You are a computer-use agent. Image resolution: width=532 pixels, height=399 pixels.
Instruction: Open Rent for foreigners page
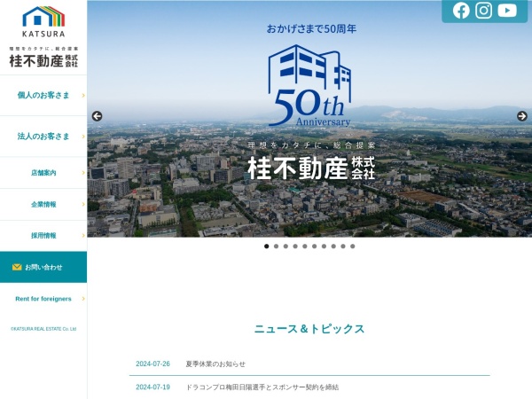[x=43, y=299]
